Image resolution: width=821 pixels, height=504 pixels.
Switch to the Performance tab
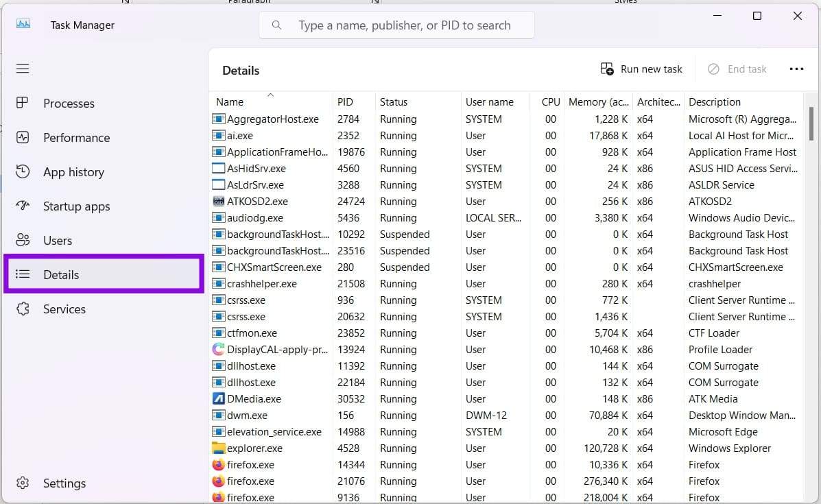pyautogui.click(x=104, y=138)
